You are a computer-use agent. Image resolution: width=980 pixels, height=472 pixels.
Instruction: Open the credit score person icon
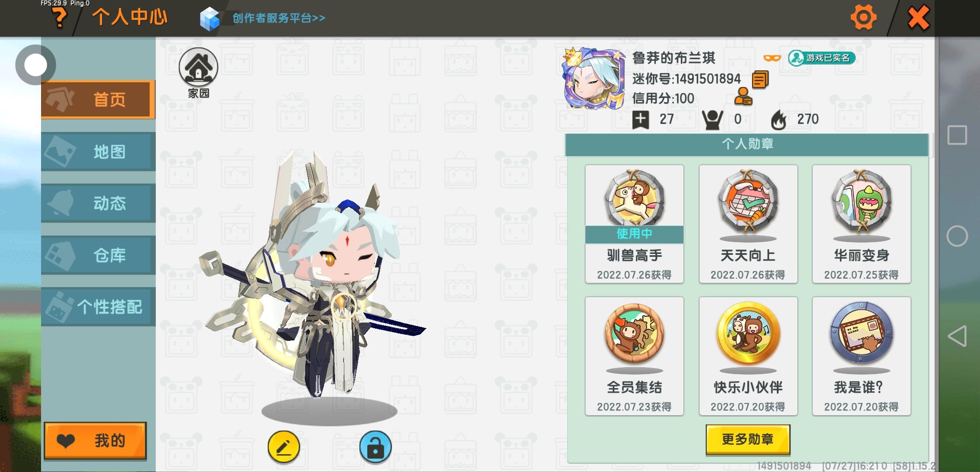743,97
